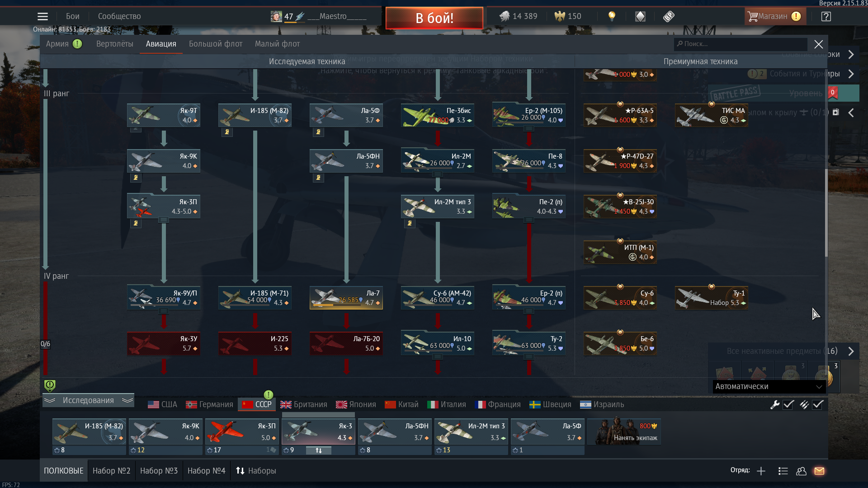Click the green alert badge above СССР
This screenshot has width=868, height=488.
(x=269, y=394)
